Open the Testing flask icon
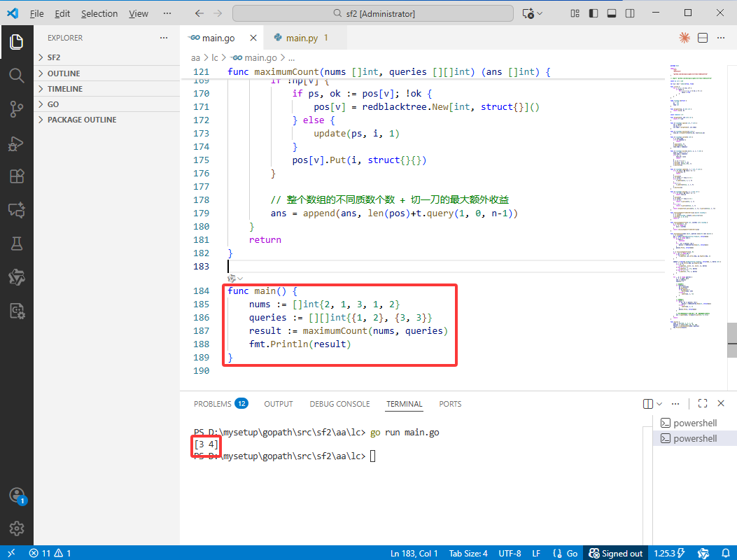737x560 pixels. 17,244
